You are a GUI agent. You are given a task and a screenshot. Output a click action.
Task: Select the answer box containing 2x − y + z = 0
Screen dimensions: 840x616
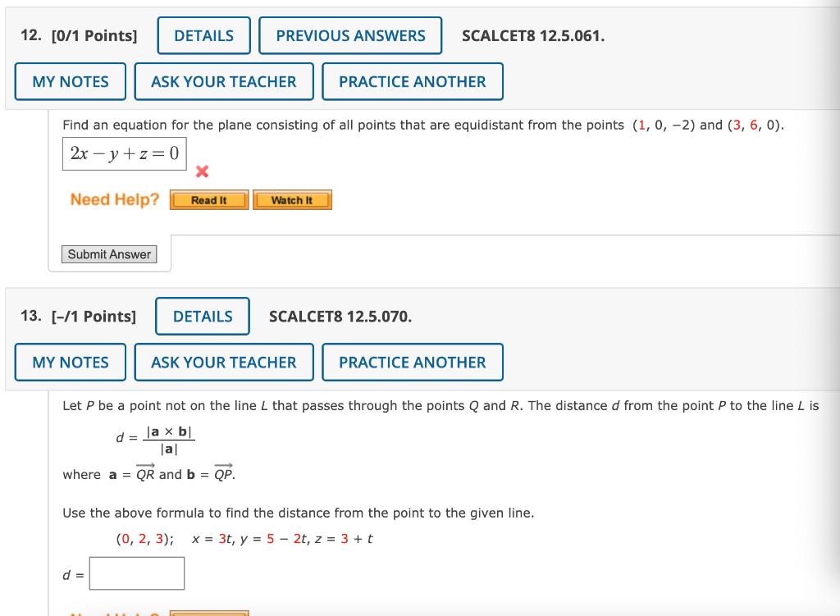coord(124,153)
